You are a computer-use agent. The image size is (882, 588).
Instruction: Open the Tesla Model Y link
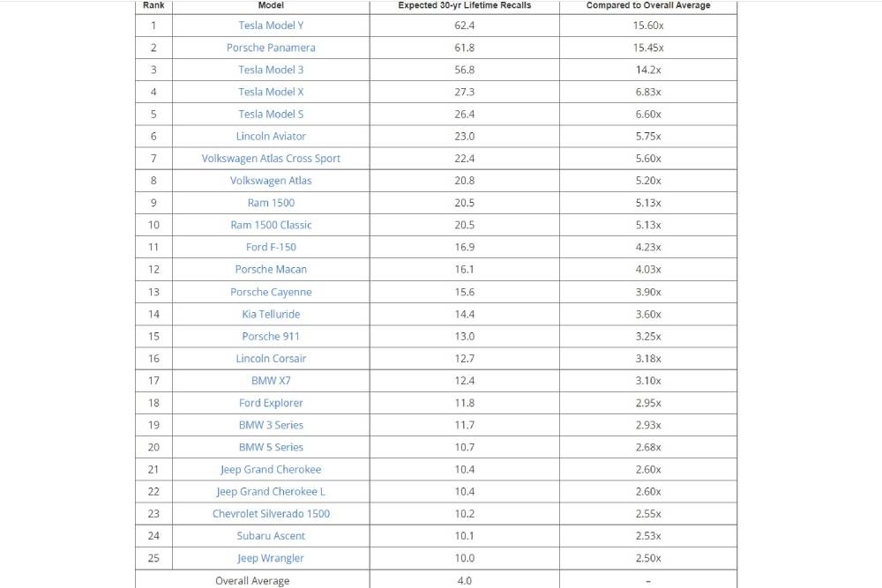(271, 26)
